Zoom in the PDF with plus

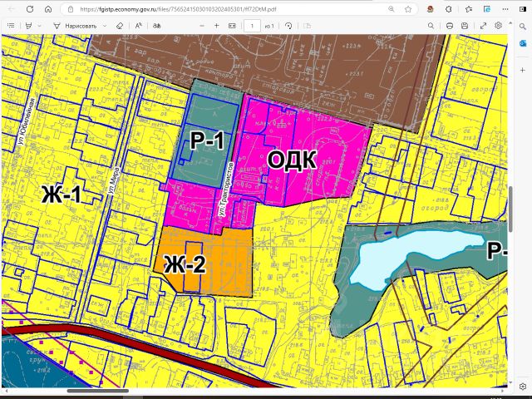pyautogui.click(x=216, y=26)
